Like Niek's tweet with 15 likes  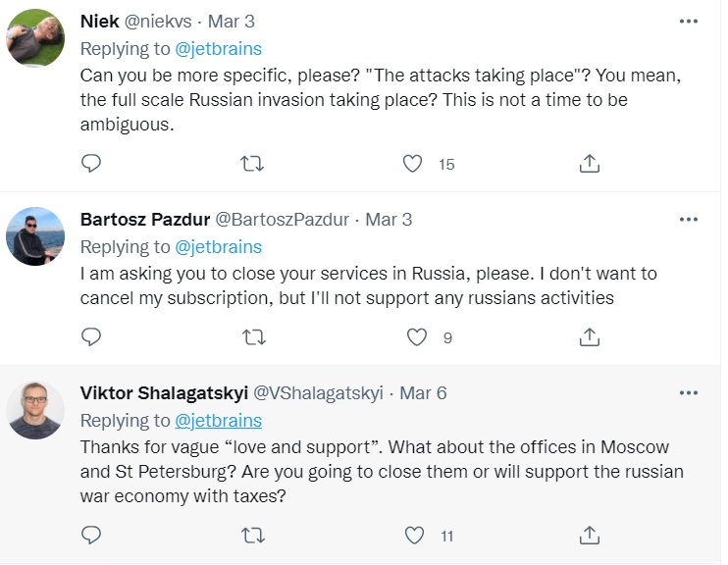point(412,164)
